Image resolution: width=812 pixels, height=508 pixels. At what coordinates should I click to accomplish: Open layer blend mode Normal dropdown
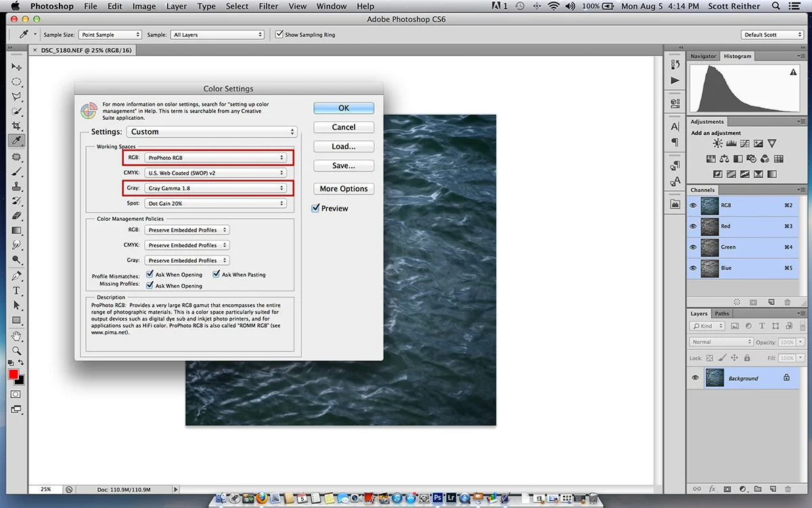tap(721, 342)
